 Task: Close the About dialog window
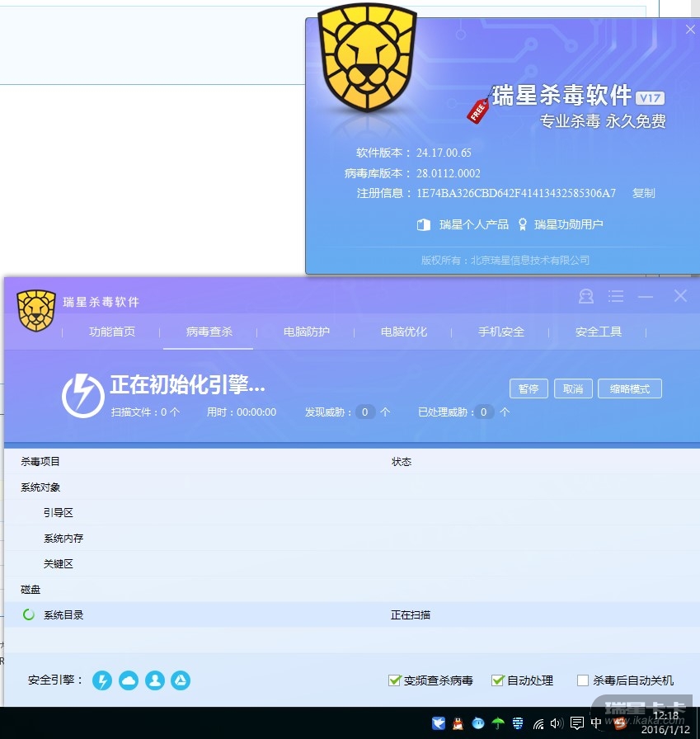(x=690, y=29)
